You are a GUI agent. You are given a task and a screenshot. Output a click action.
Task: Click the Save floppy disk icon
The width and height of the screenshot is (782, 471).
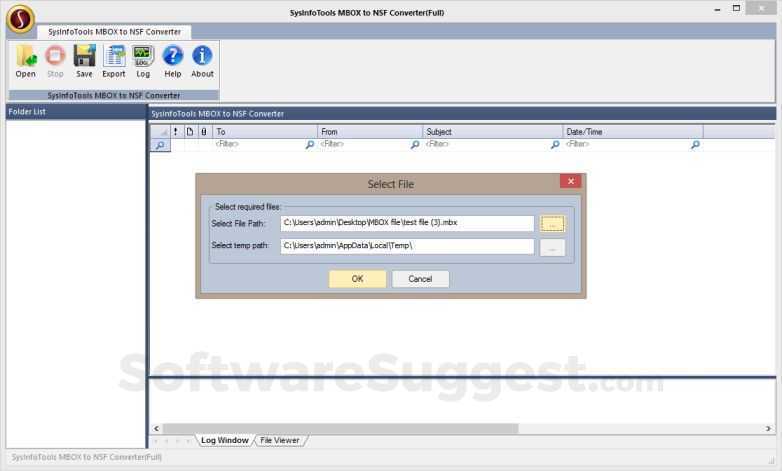coord(84,61)
